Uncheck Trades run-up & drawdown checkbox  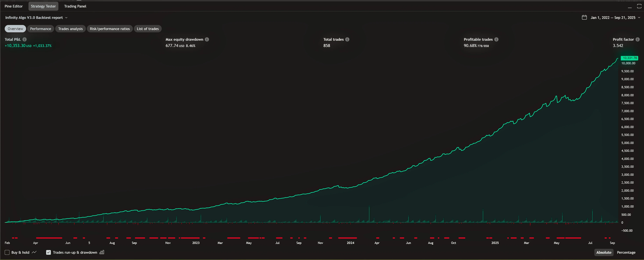pyautogui.click(x=48, y=252)
